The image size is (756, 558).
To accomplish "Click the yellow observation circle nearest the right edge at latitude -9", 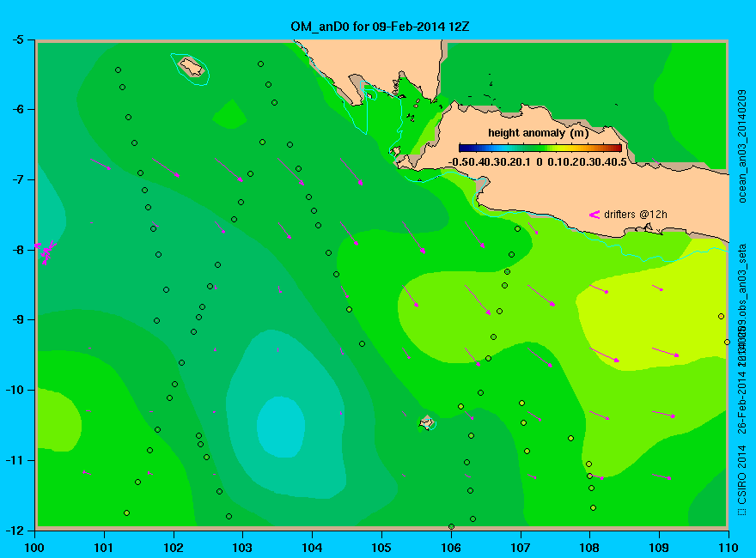I will tap(722, 317).
